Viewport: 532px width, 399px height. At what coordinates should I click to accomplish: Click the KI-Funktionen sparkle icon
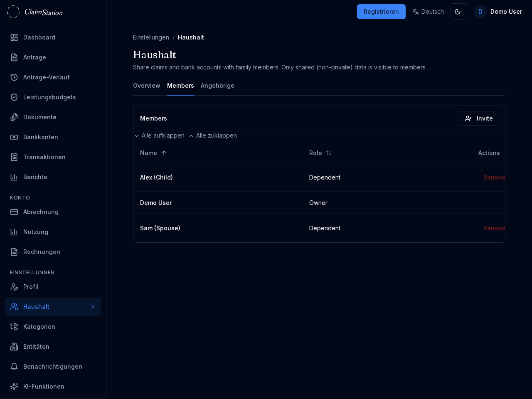click(x=14, y=387)
